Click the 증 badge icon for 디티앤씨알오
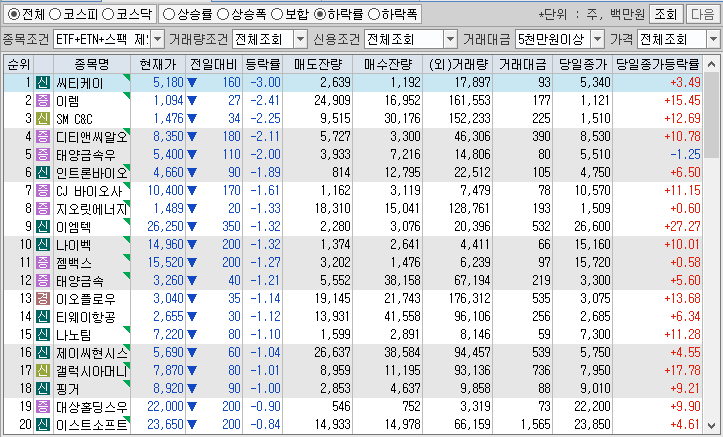 click(43, 136)
